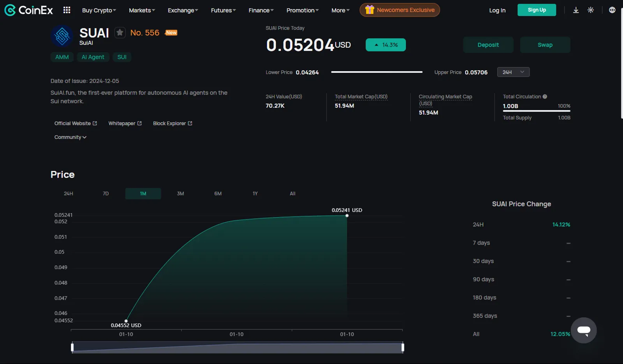The height and width of the screenshot is (364, 623).
Task: Select 1Y chart range tab
Action: [255, 194]
